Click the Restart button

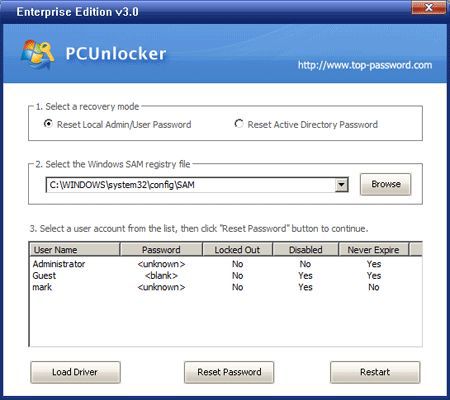tap(375, 372)
